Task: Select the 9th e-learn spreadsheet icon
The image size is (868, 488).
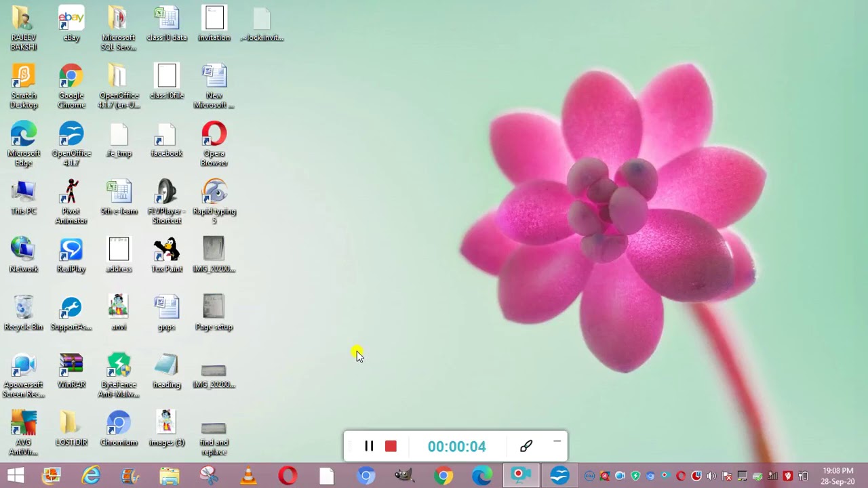Action: point(119,197)
